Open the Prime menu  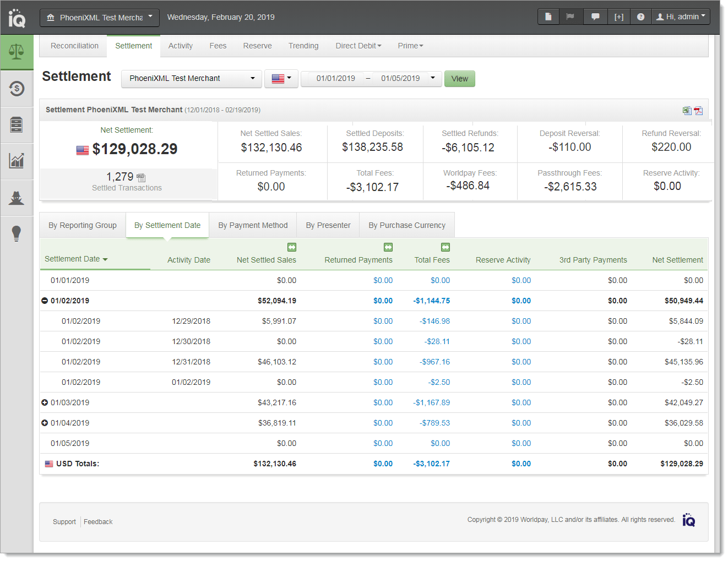(411, 46)
